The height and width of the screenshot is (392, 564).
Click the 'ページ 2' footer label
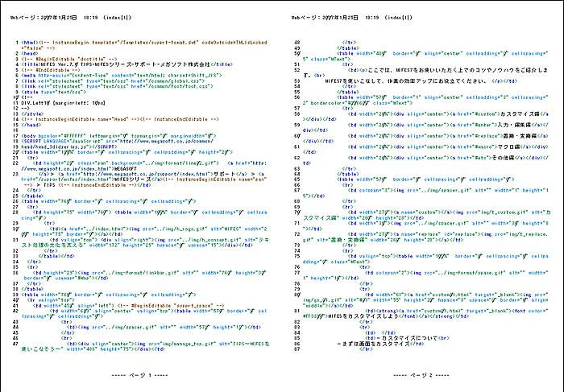point(421,376)
